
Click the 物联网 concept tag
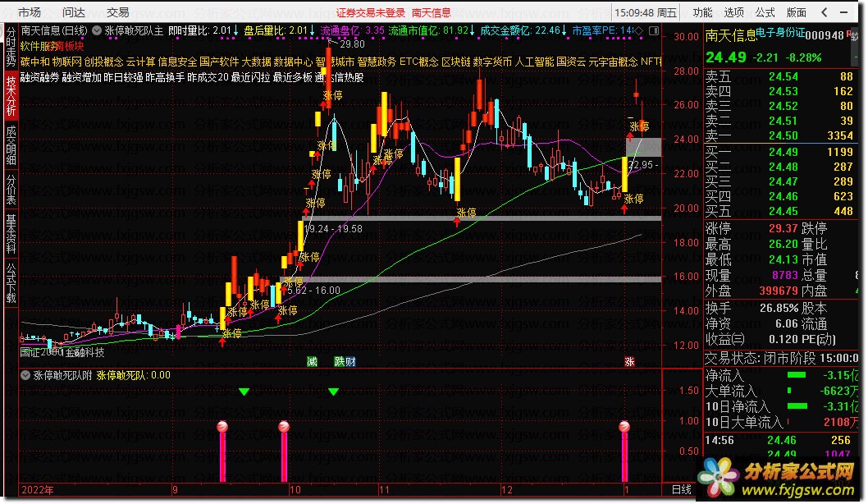click(67, 62)
